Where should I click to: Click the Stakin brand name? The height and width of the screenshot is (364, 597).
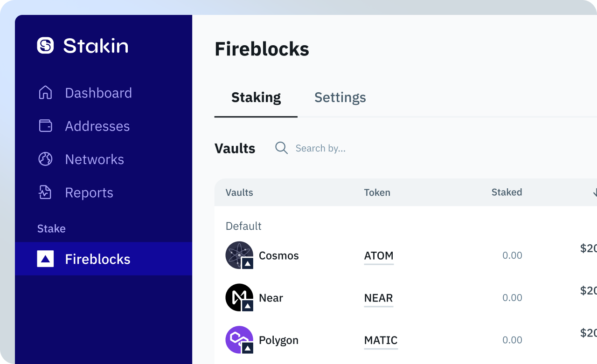(96, 46)
